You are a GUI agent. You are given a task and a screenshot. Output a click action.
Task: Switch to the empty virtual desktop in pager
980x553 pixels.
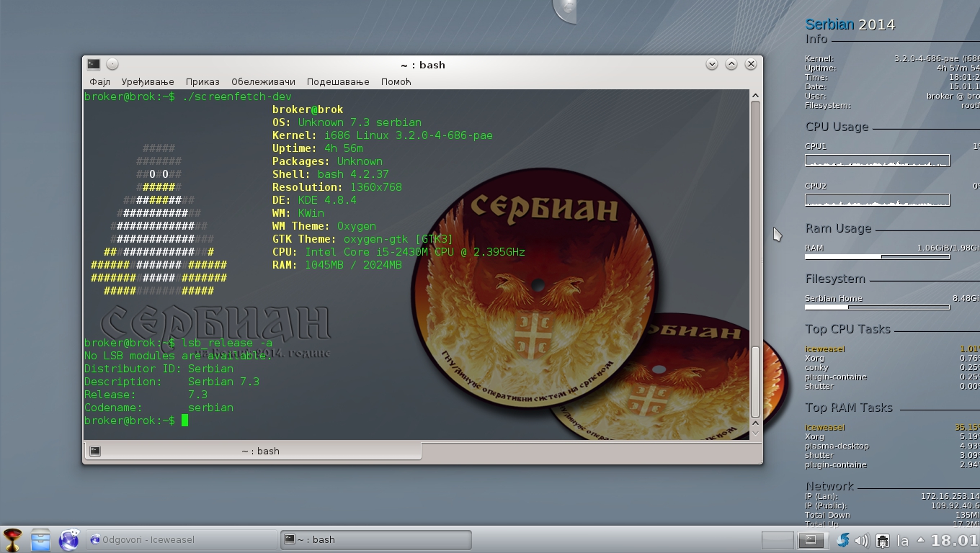pos(778,540)
